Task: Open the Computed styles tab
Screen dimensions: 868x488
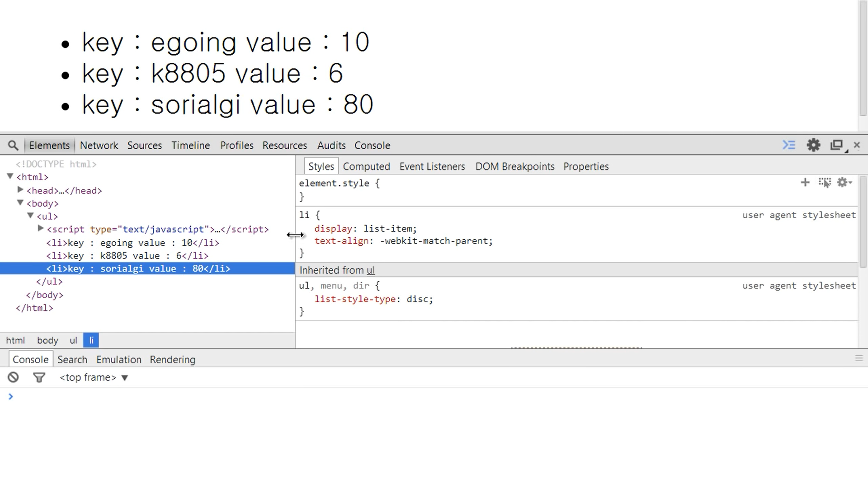Action: (366, 166)
